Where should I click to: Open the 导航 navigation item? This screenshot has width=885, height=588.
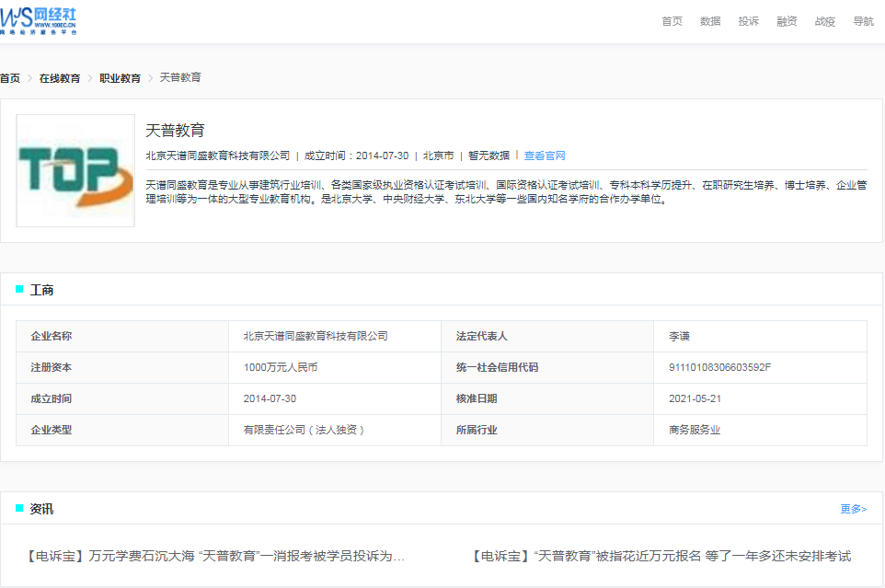[863, 21]
